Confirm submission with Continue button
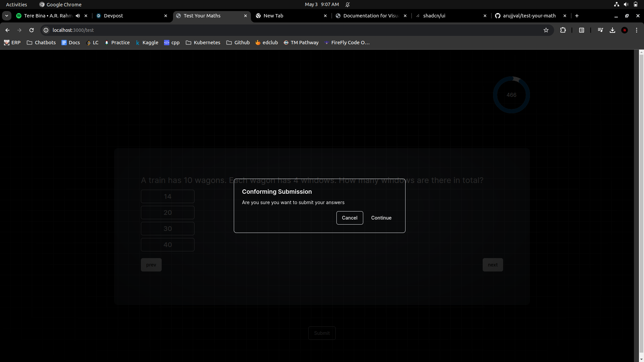 [381, 218]
